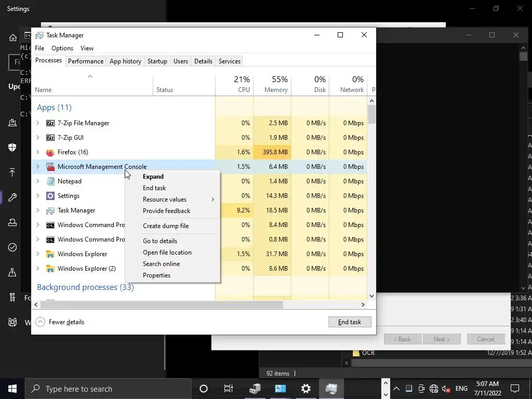Open the File menu in Task Manager
The image size is (532, 399).
39,48
